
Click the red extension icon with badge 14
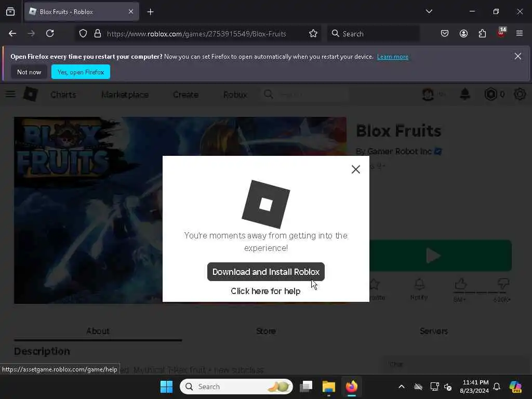[x=501, y=33]
